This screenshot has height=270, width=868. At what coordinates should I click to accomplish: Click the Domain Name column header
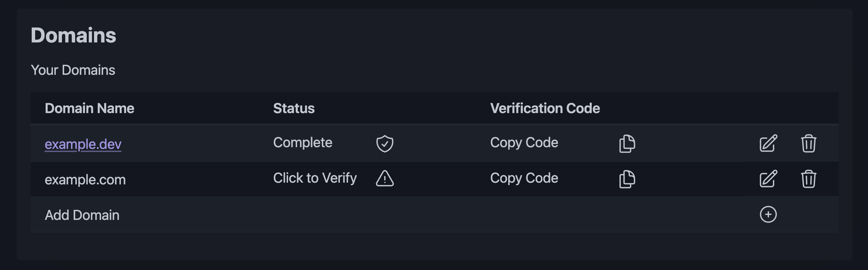pyautogui.click(x=89, y=108)
